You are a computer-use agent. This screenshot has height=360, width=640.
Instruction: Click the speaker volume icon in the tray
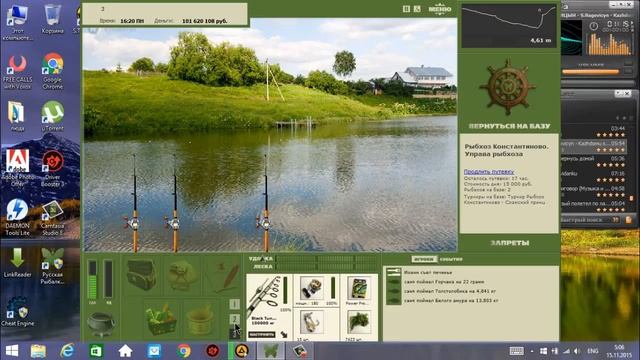click(577, 351)
